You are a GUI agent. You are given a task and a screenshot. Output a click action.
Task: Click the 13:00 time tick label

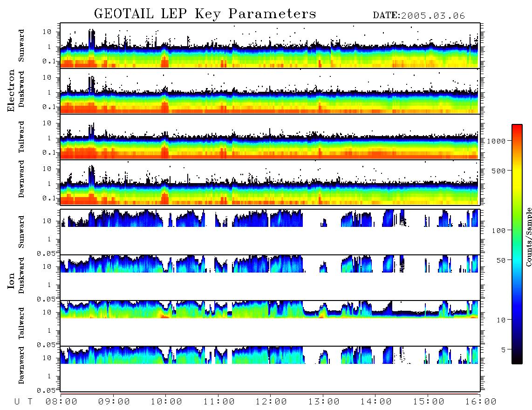324,402
